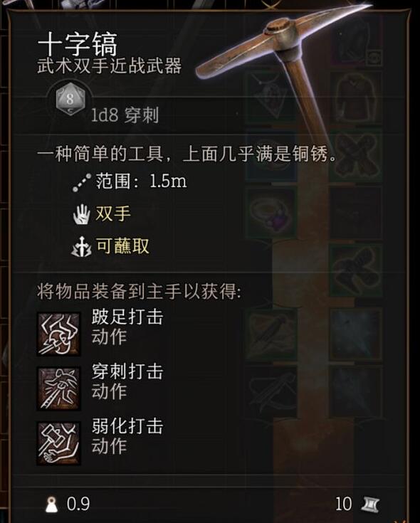Click the d8 damage die icon
This screenshot has height=523, width=420.
(x=70, y=99)
